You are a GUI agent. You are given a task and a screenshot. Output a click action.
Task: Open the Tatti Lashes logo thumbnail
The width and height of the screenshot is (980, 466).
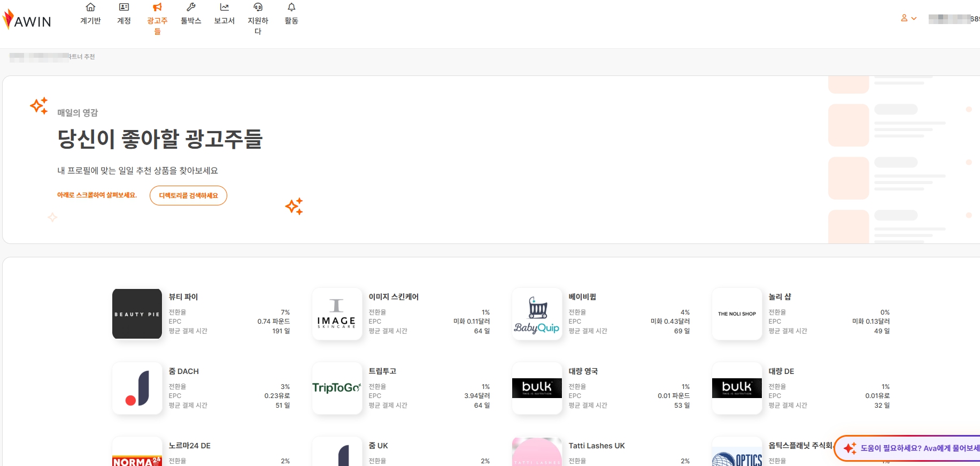537,452
